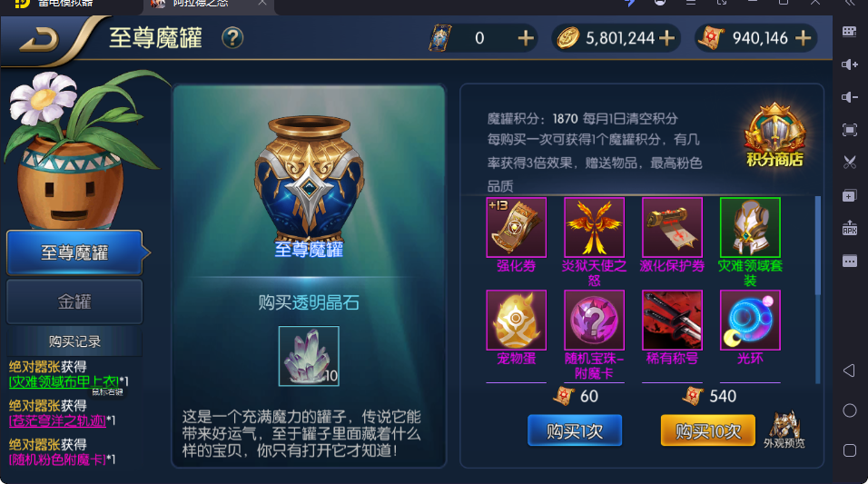This screenshot has height=484, width=868.
Task: Select the 至尊魔罐 tab
Action: pos(74,252)
